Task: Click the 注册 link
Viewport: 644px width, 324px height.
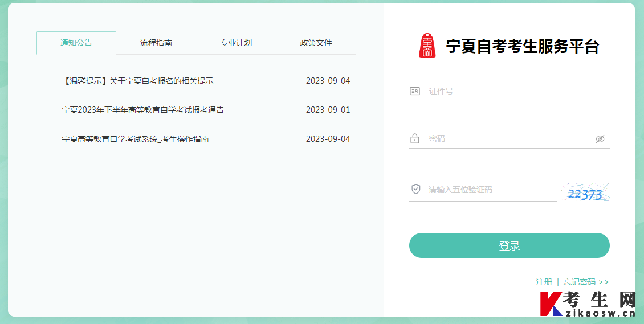Action: (x=544, y=282)
